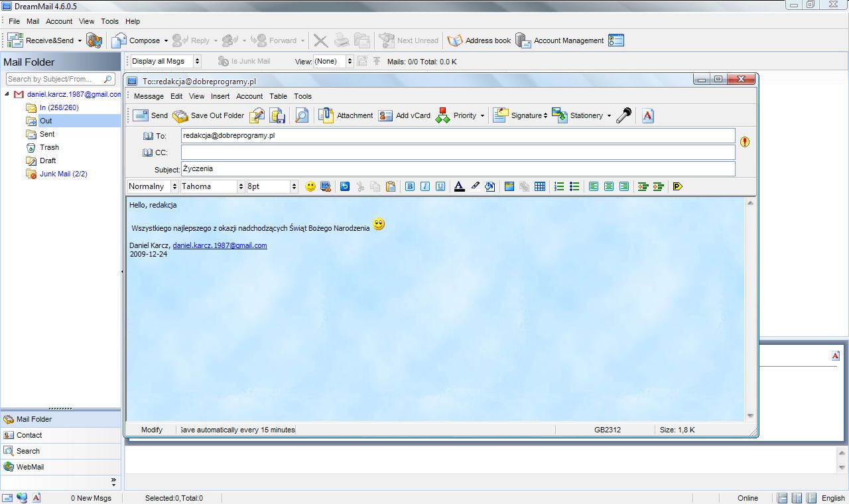
Task: Insert a smiley emoticon from formatting bar
Action: pos(310,186)
